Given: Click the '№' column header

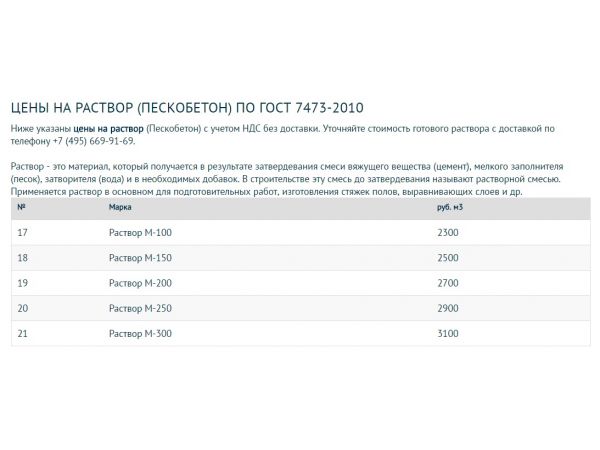Looking at the screenshot, I should 21,206.
